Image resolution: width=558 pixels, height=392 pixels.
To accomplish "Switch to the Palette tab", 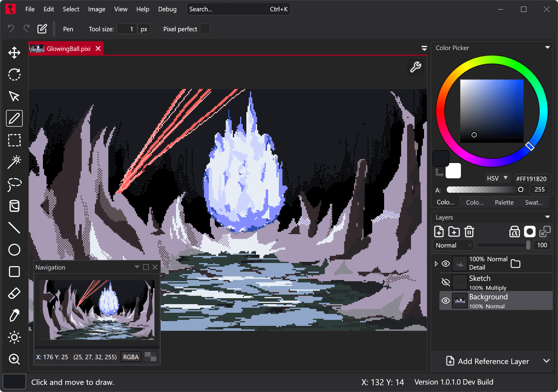I will (504, 202).
